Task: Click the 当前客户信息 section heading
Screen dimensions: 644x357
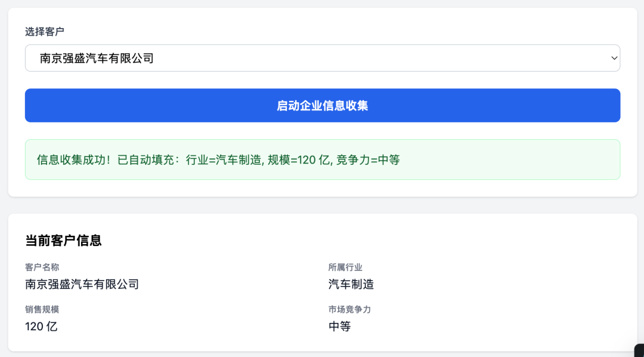Action: tap(63, 241)
